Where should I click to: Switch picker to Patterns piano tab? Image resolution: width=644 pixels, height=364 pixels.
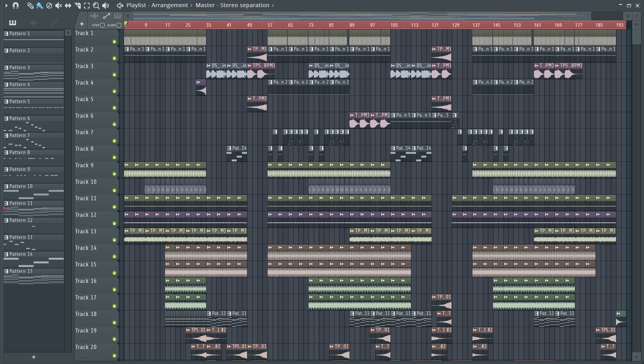[x=13, y=23]
